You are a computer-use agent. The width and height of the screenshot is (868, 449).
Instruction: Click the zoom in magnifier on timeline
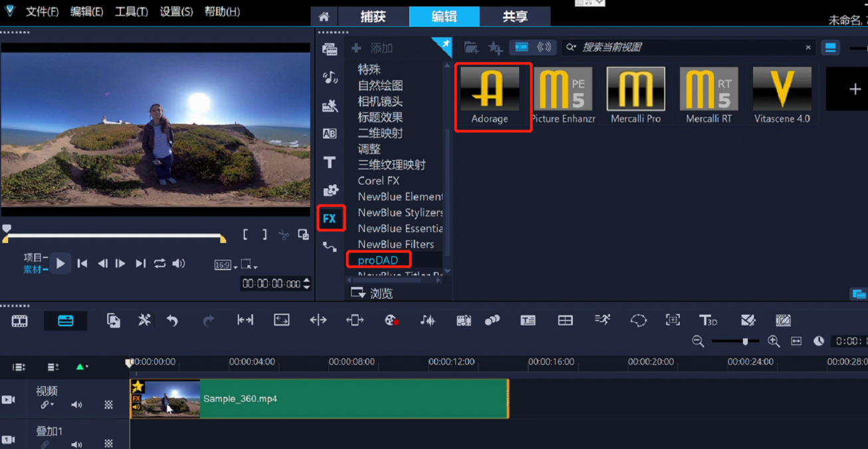(774, 341)
